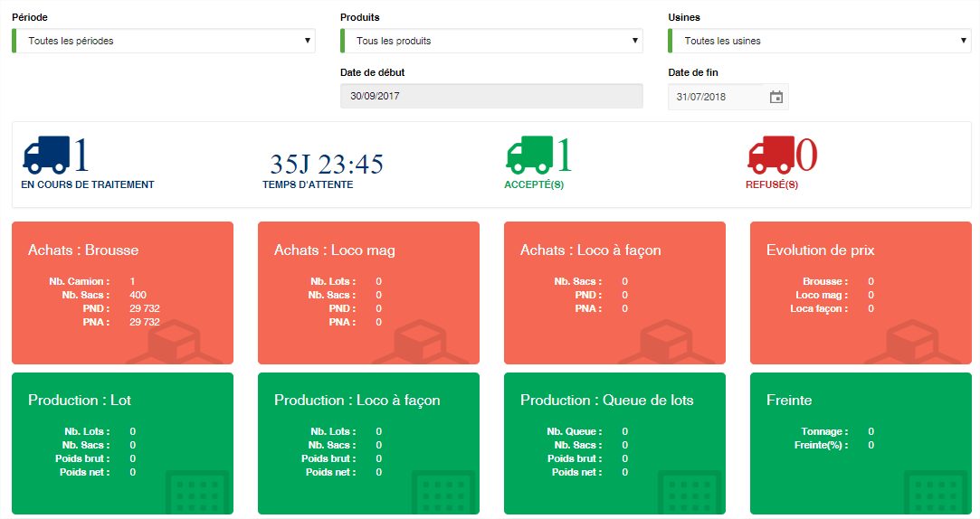
Task: Click the Date de début field
Action: click(492, 96)
